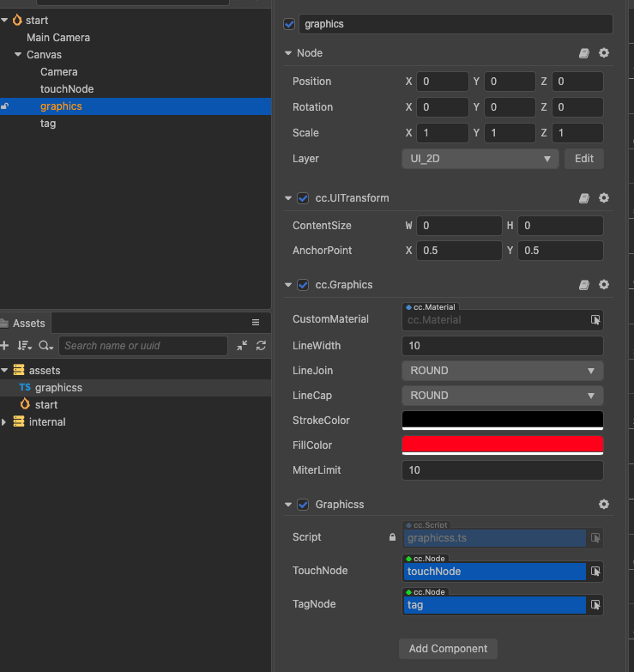Toggle the graphics node active checkbox
The width and height of the screenshot is (634, 672).
pos(289,24)
